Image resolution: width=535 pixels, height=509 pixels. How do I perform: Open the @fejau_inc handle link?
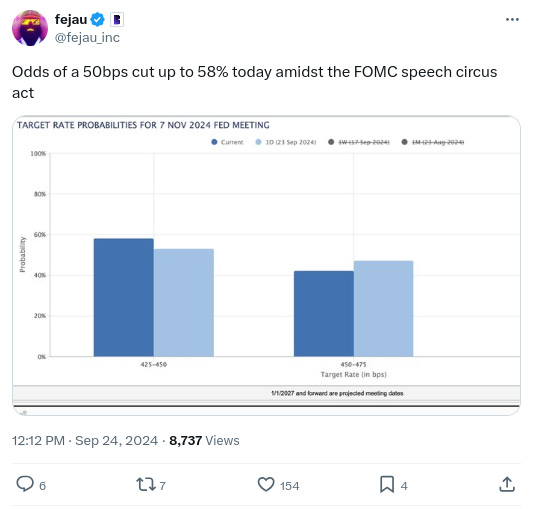pos(87,38)
